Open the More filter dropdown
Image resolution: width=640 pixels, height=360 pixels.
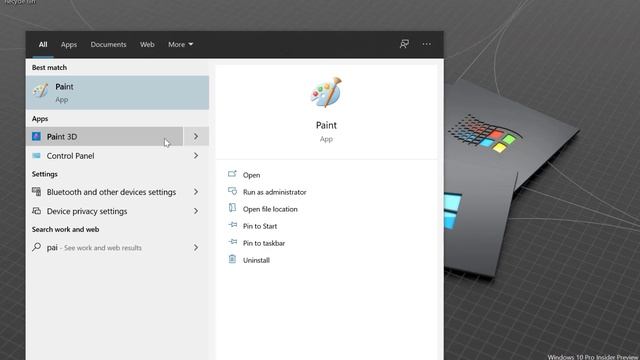[x=180, y=44]
